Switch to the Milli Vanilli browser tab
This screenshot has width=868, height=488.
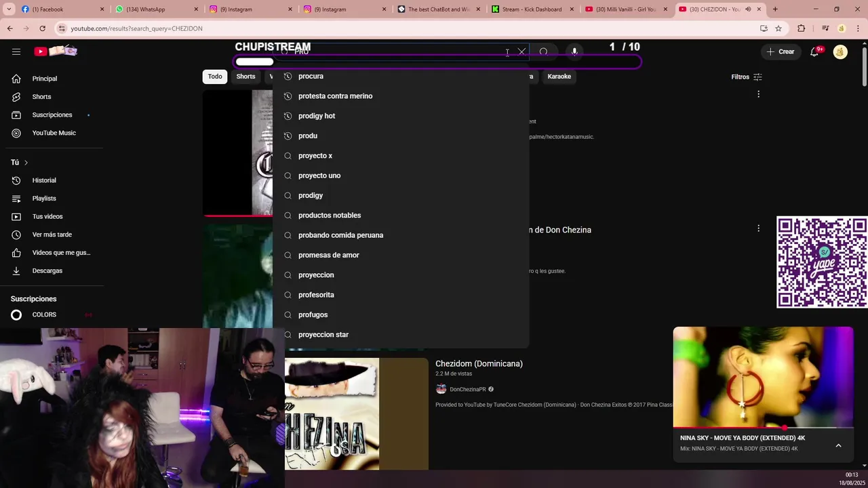tap(626, 9)
